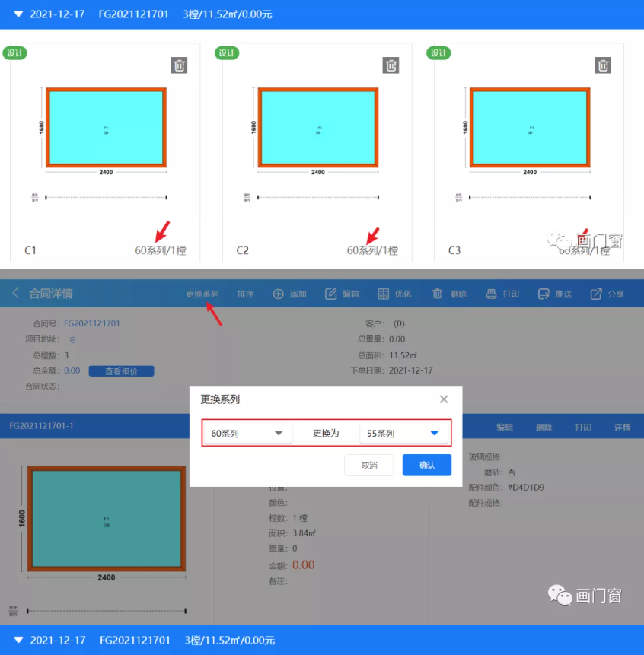Click the 分享 share icon in toolbar

point(597,294)
